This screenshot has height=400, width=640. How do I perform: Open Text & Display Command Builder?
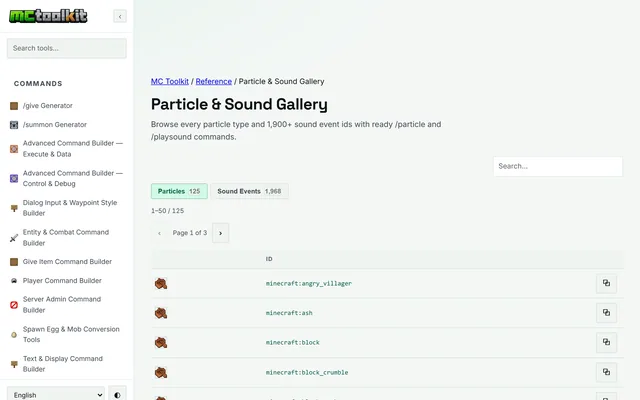63,364
